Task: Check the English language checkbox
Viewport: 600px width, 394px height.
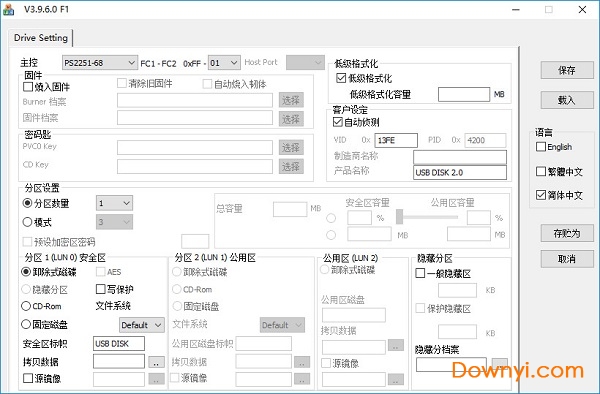Action: pyautogui.click(x=541, y=147)
